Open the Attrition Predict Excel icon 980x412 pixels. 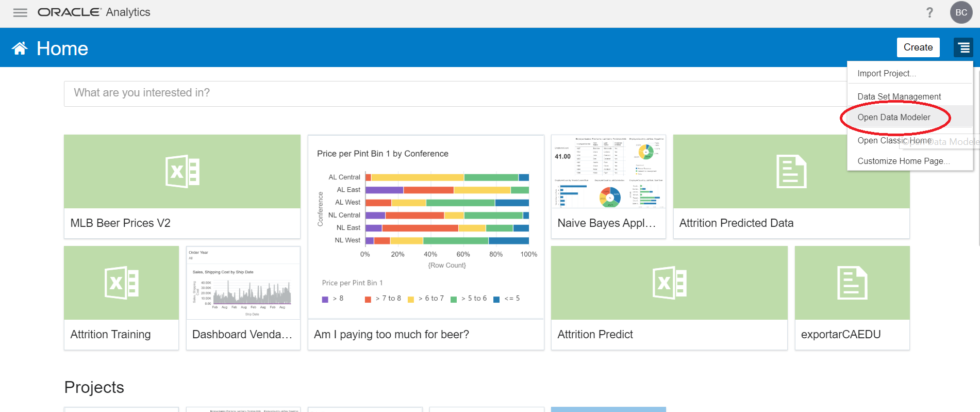click(x=669, y=283)
